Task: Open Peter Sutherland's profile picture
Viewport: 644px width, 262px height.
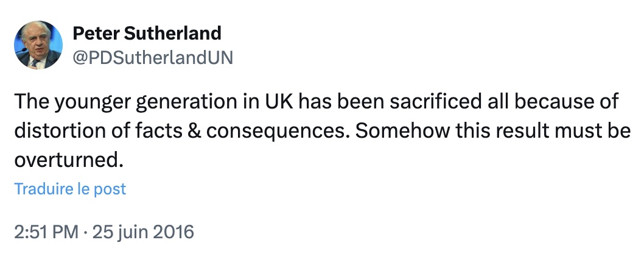Action: tap(38, 45)
